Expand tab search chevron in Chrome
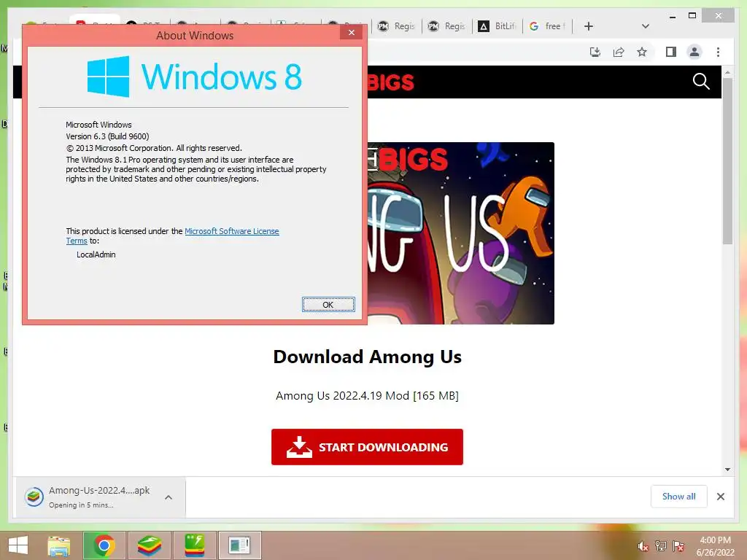747x560 pixels. pos(646,26)
